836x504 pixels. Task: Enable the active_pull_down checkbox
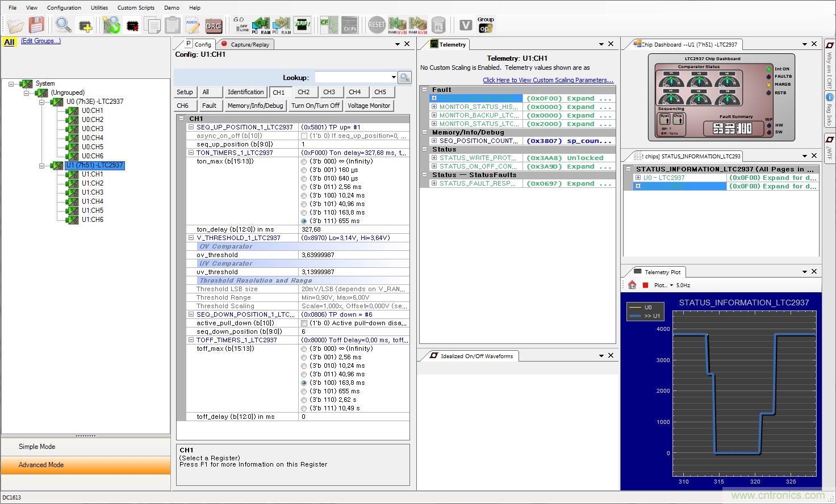304,323
